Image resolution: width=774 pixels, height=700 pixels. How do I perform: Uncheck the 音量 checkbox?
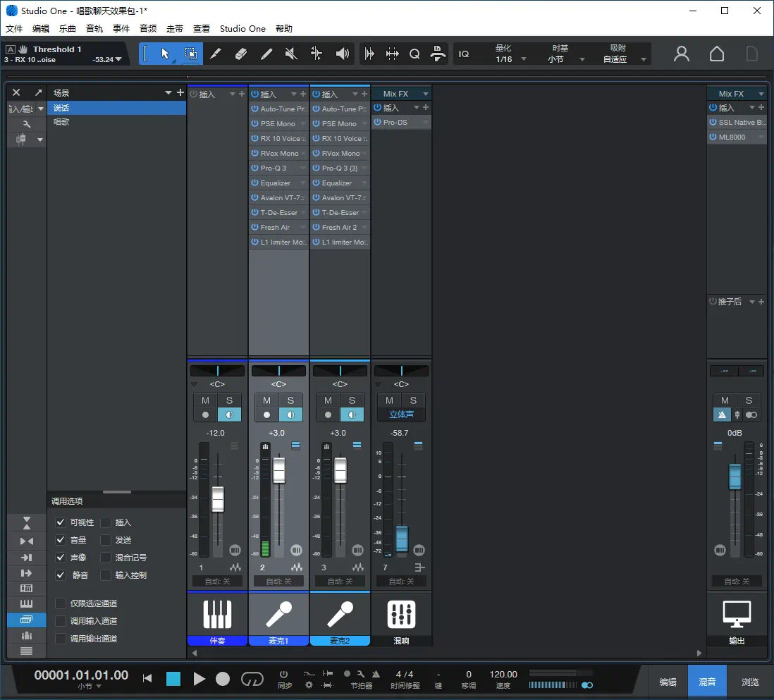[x=60, y=540]
